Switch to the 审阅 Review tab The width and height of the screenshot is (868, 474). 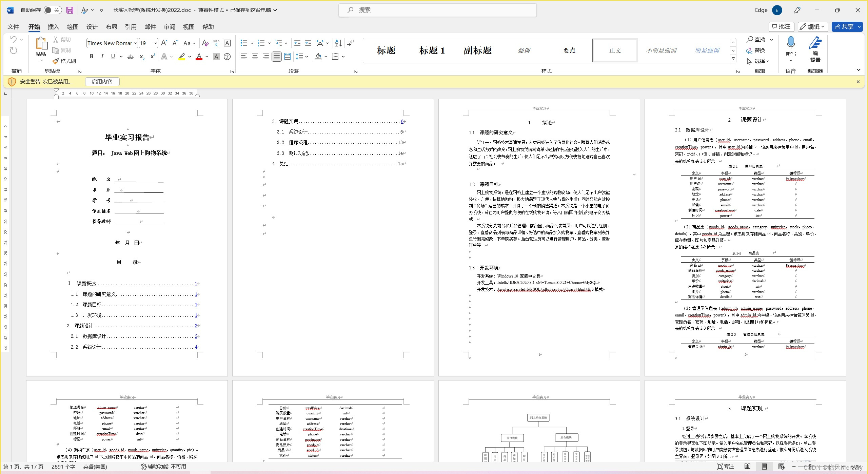point(170,27)
